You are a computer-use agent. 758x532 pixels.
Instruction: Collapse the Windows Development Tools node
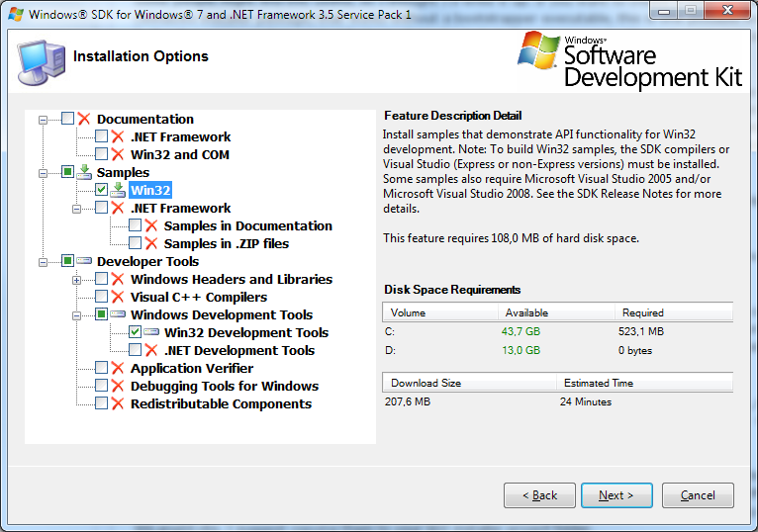(76, 315)
